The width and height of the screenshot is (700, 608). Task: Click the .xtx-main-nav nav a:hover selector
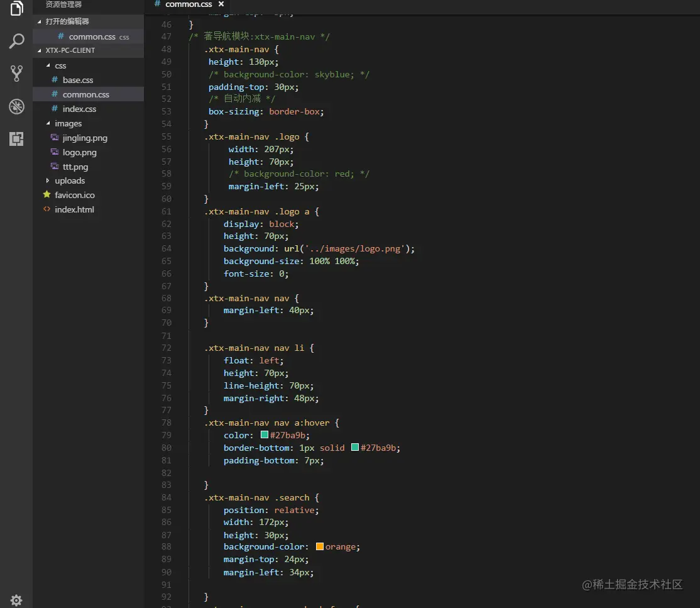click(x=267, y=423)
